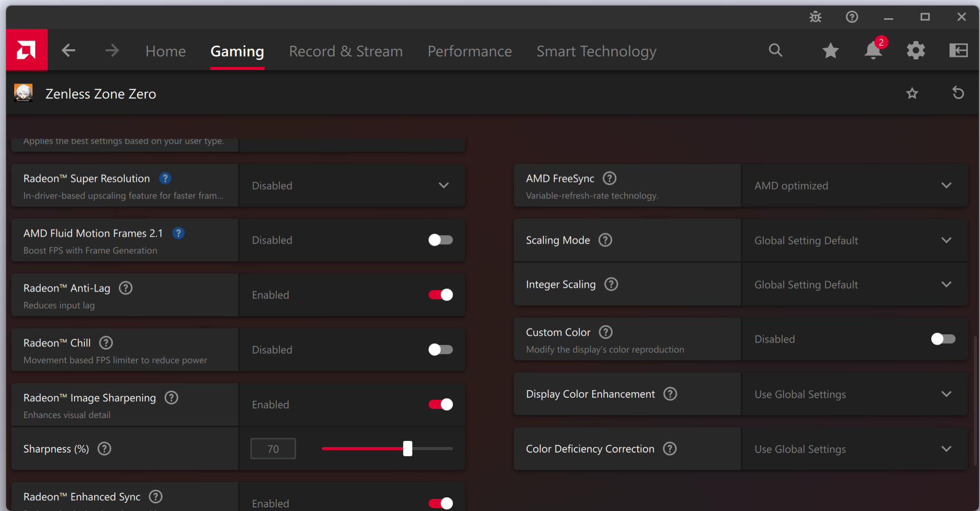Image resolution: width=980 pixels, height=511 pixels.
Task: Toggle the sidebar panel icon
Action: pyautogui.click(x=959, y=50)
